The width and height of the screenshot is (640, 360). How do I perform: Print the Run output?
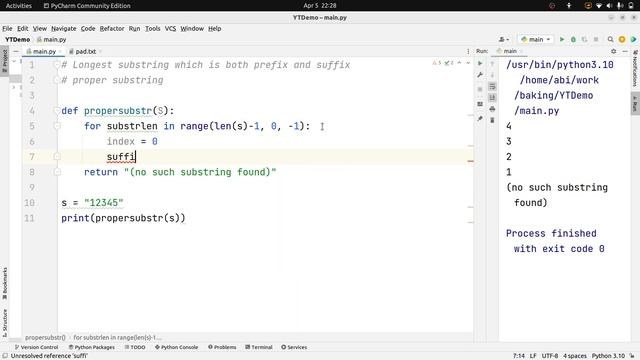492,109
